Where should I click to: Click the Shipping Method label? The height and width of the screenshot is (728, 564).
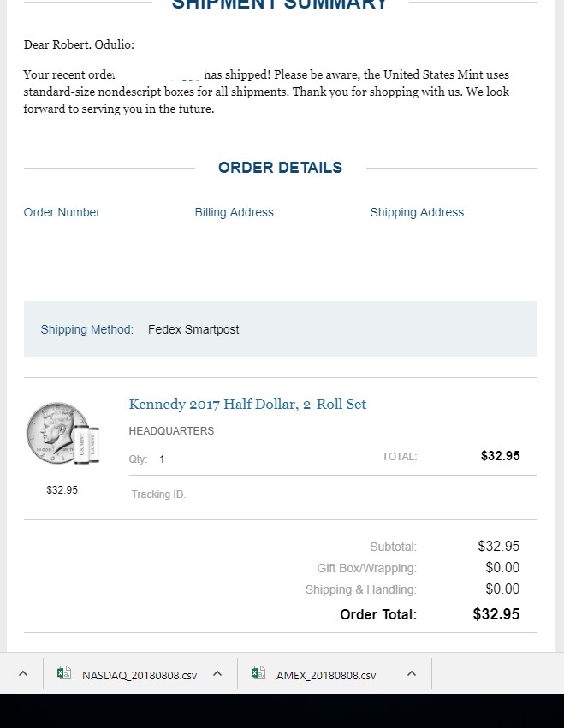point(87,329)
